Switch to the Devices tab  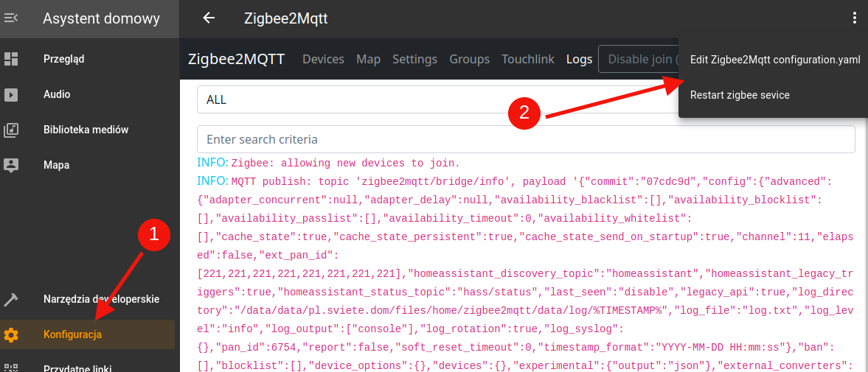323,59
